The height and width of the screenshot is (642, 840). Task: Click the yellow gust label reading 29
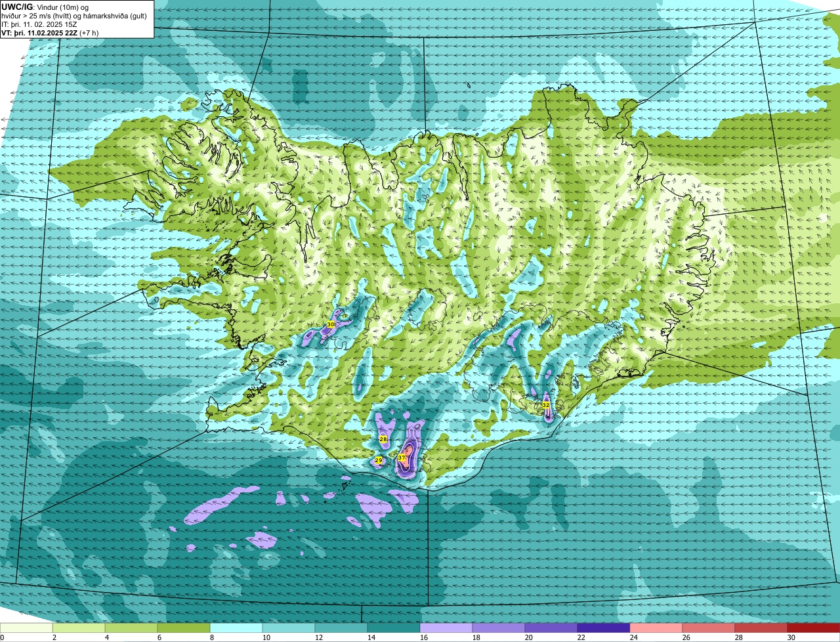(379, 460)
